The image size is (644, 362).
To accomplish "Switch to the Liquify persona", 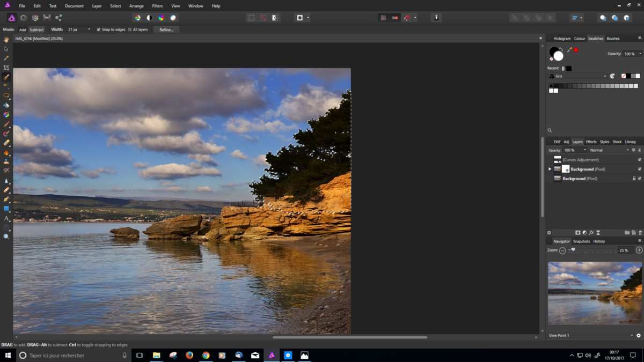I will tap(23, 18).
